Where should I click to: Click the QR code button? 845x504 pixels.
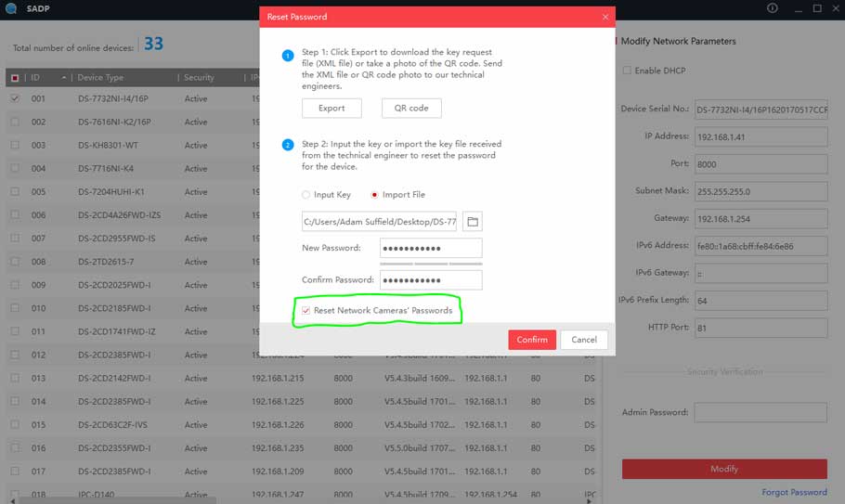[x=411, y=109]
